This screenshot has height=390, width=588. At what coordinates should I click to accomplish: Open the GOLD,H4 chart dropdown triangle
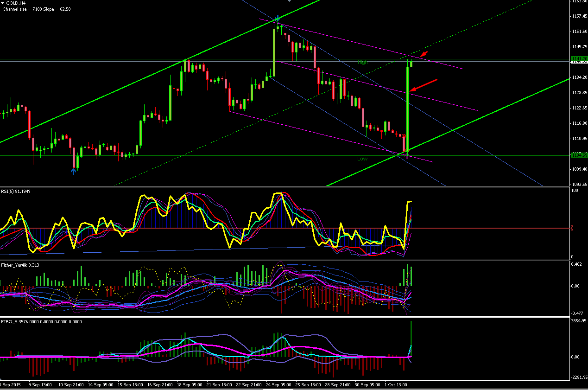point(3,3)
